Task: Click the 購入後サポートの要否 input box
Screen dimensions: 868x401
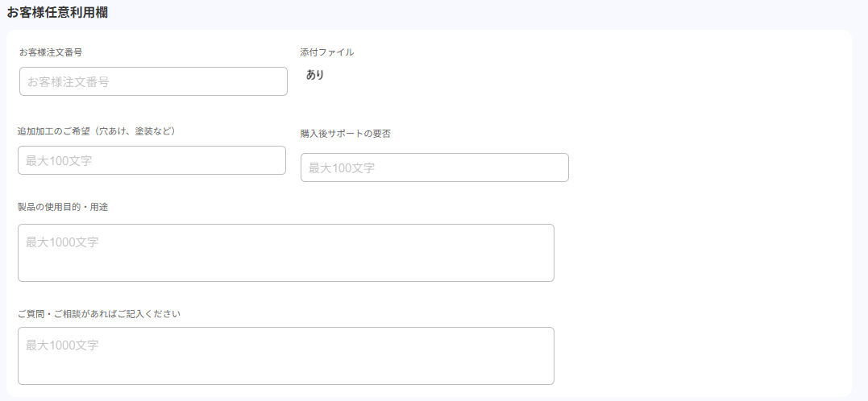Action: click(434, 167)
